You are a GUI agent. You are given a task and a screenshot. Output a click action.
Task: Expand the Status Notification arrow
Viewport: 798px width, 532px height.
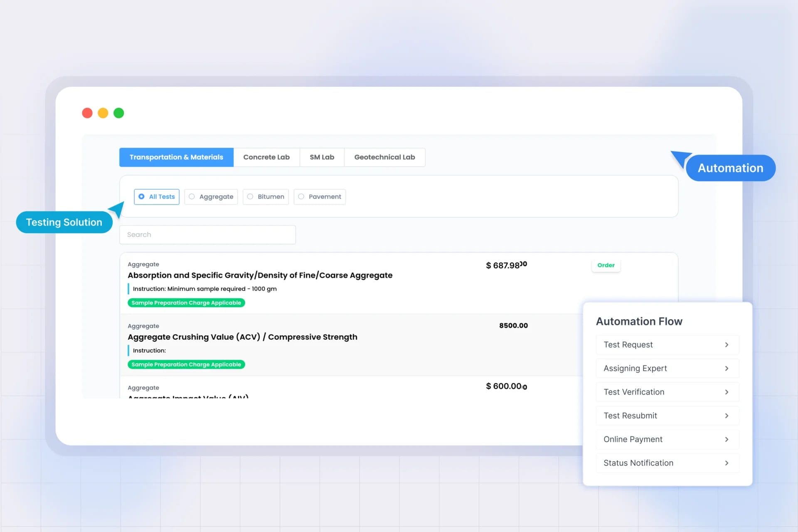[x=727, y=463]
